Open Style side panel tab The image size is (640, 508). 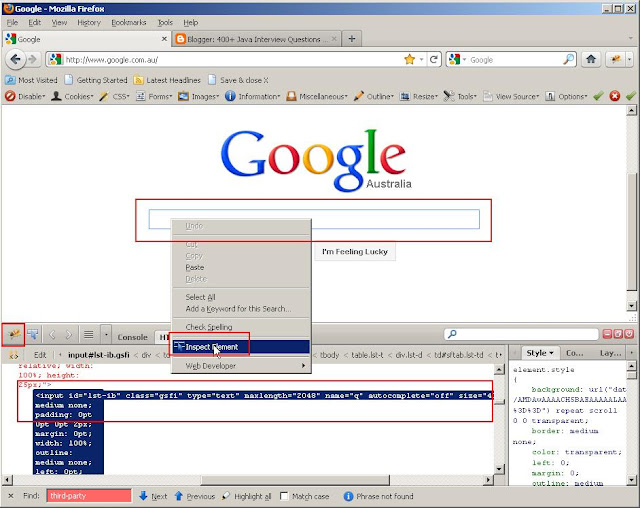click(540, 353)
